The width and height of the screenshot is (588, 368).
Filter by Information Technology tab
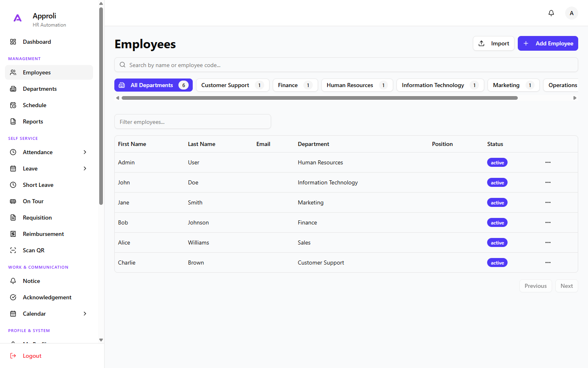coord(440,85)
